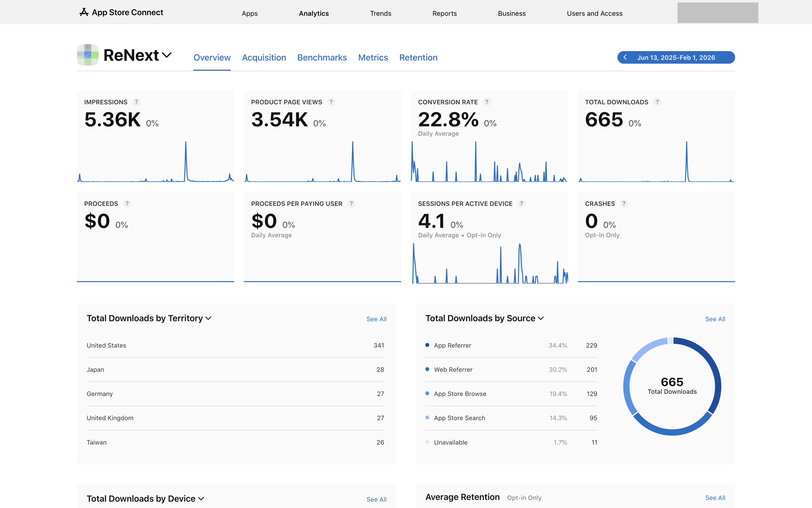Screen dimensions: 812x508
Task: Switch to the Benchmarks tab
Action: pyautogui.click(x=322, y=58)
